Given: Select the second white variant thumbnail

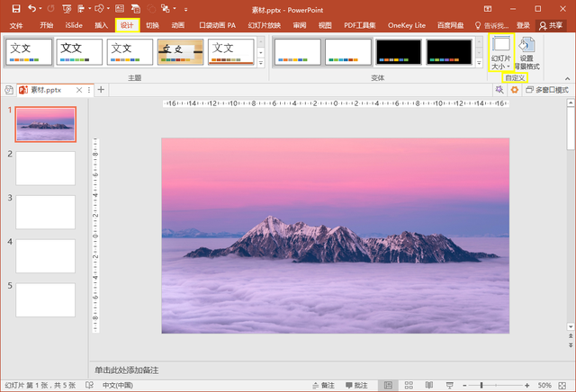Looking at the screenshot, I should pos(348,52).
